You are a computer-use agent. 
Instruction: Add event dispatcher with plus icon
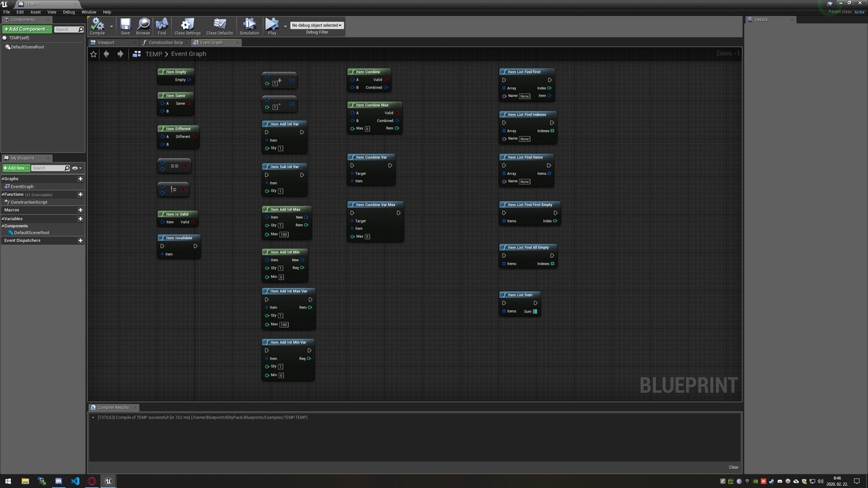click(80, 241)
